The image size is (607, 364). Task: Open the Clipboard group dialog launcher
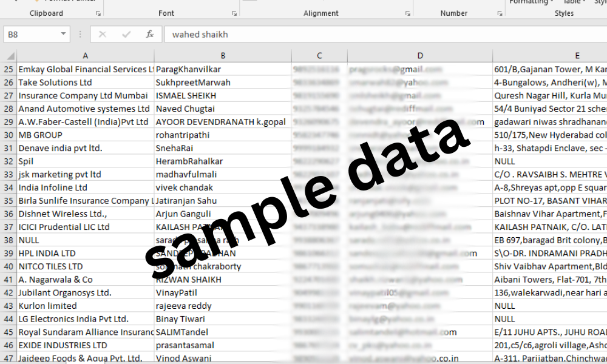coord(98,13)
